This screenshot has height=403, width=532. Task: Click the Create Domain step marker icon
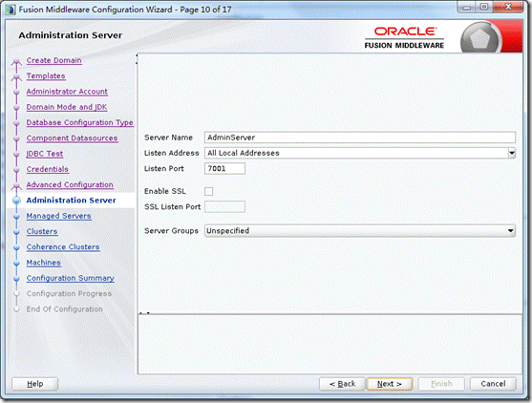click(16, 61)
